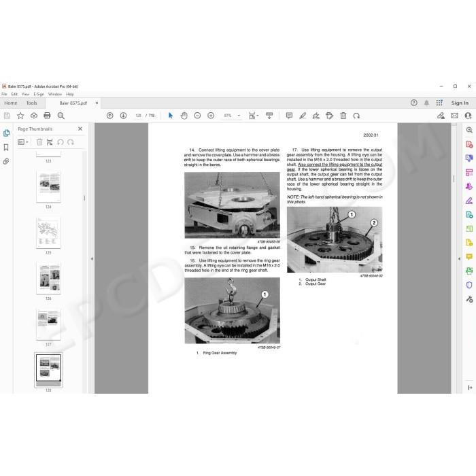Add a comment with sticky note icon
476x476 pixels.
click(x=289, y=116)
